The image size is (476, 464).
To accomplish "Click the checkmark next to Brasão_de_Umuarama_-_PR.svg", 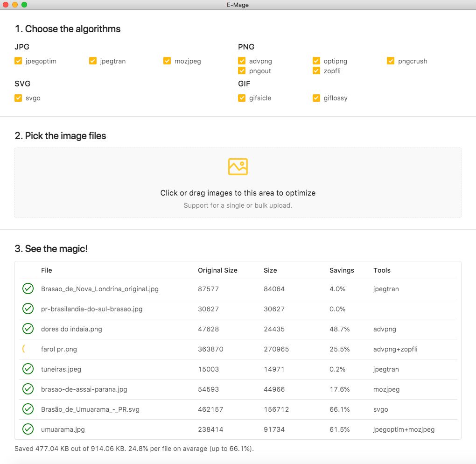I will (x=28, y=409).
